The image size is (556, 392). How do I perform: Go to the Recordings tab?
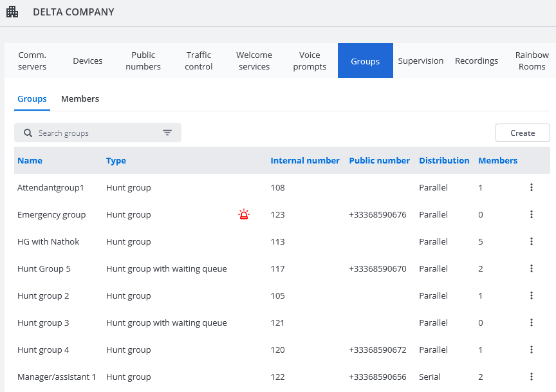click(476, 61)
